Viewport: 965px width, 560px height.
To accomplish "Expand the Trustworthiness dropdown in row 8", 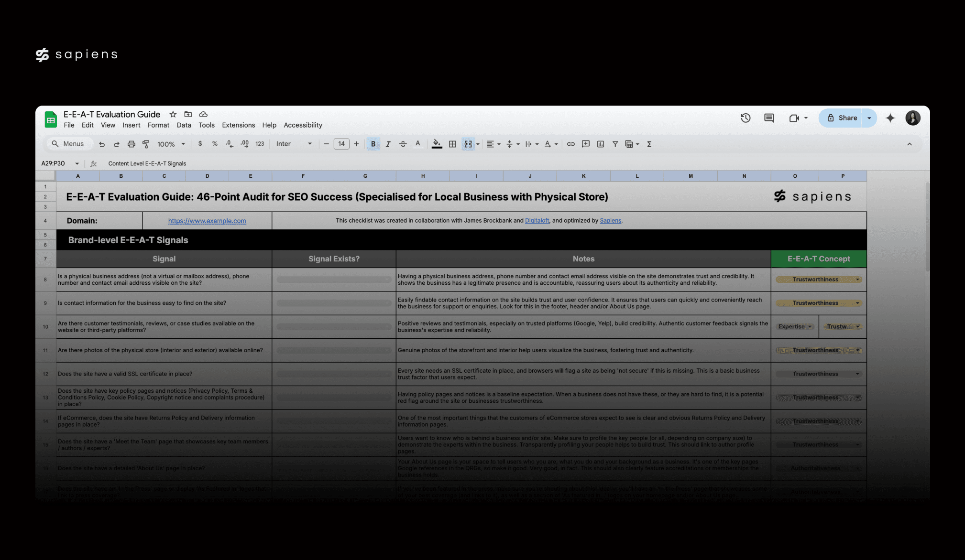I will point(857,280).
